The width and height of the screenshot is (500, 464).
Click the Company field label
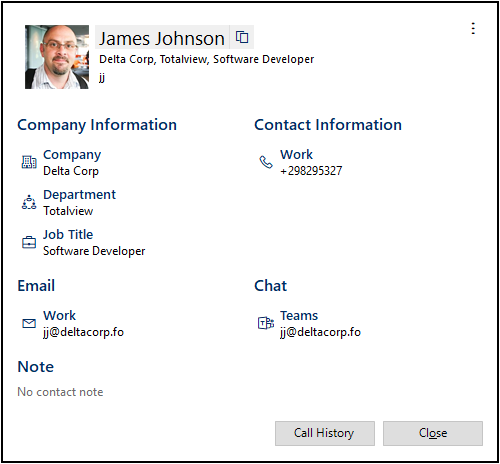(x=72, y=155)
